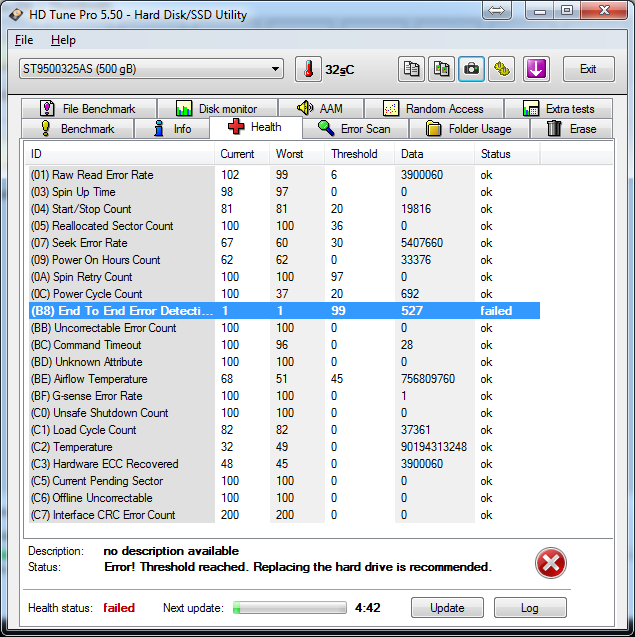This screenshot has width=635, height=637.
Task: Switch to the Extra tests tab
Action: 558,108
